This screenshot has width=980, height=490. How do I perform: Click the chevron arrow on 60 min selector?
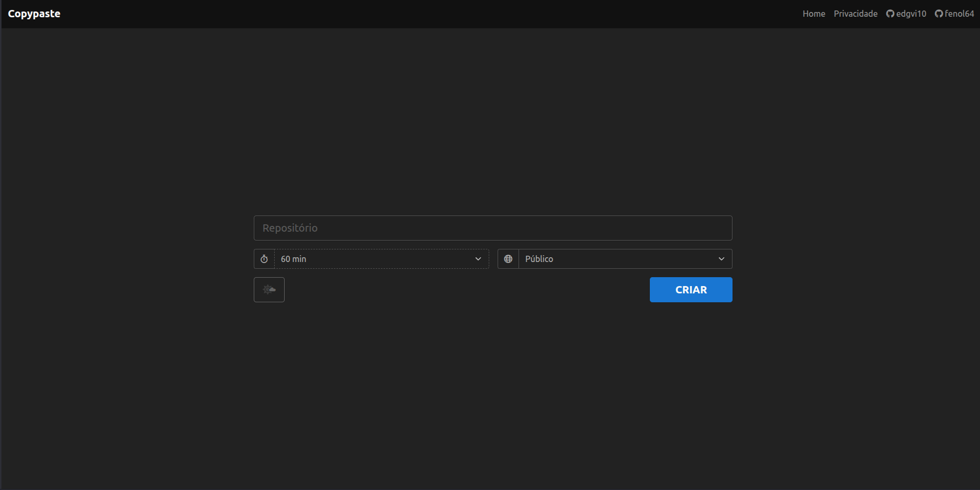(478, 259)
